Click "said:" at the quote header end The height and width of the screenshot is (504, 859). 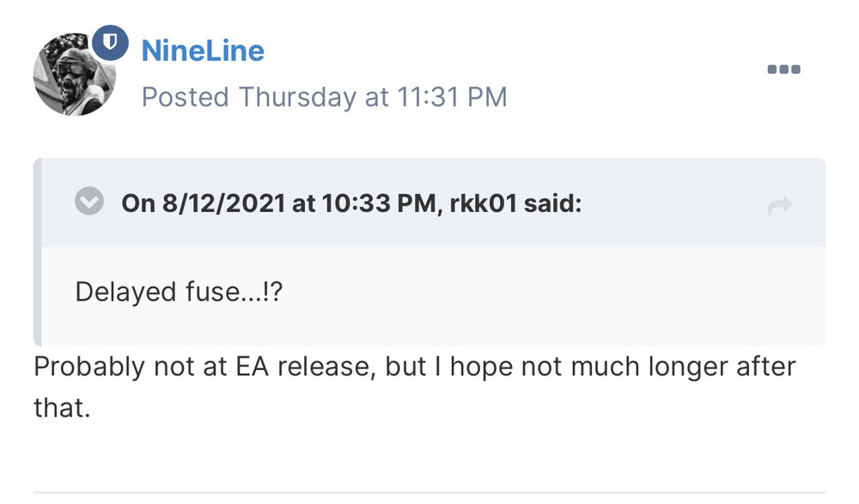coord(552,204)
